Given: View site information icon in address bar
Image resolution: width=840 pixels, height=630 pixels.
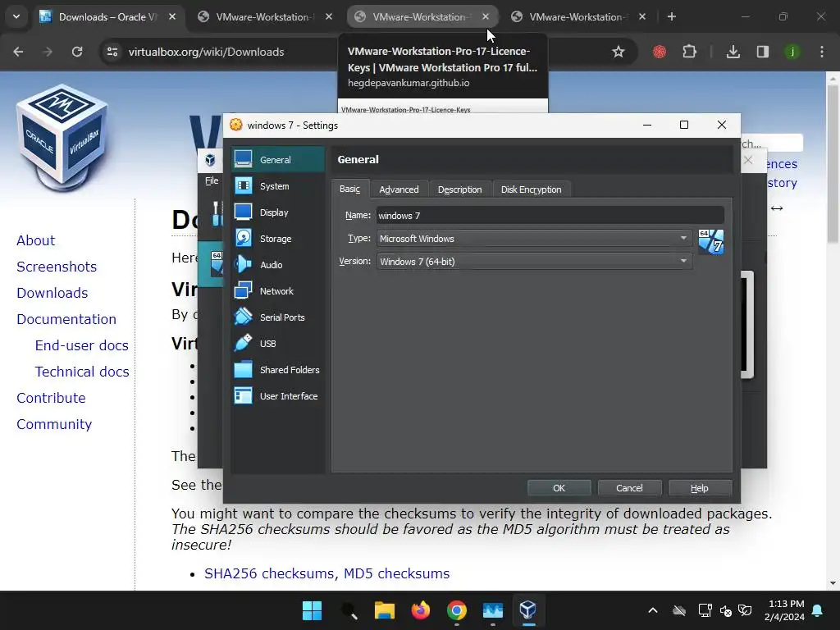Looking at the screenshot, I should click(x=112, y=52).
